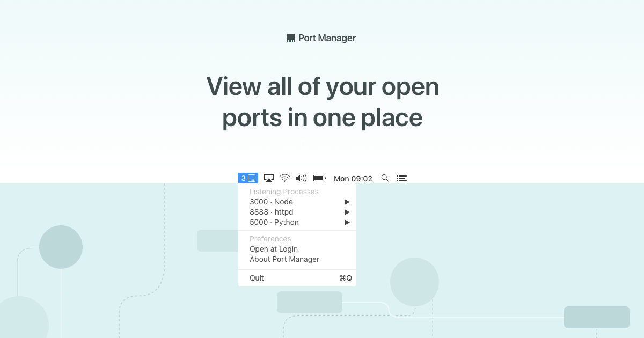Click the Preferences section header
Image resolution: width=644 pixels, height=338 pixels.
[270, 239]
